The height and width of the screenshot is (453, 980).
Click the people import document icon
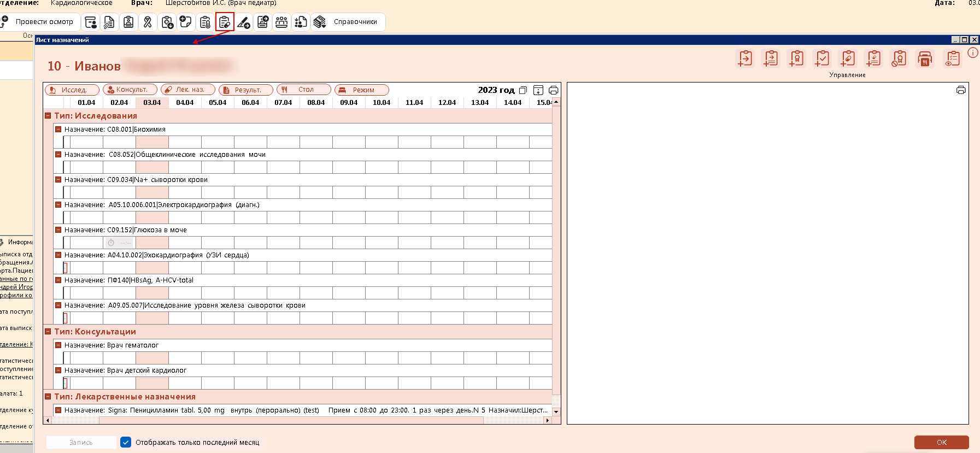coord(301,22)
